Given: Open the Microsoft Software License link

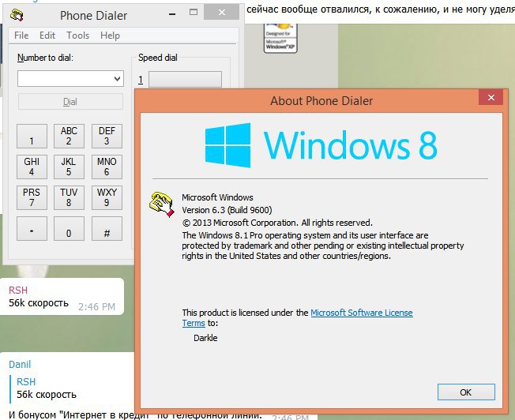Looking at the screenshot, I should pyautogui.click(x=361, y=313).
